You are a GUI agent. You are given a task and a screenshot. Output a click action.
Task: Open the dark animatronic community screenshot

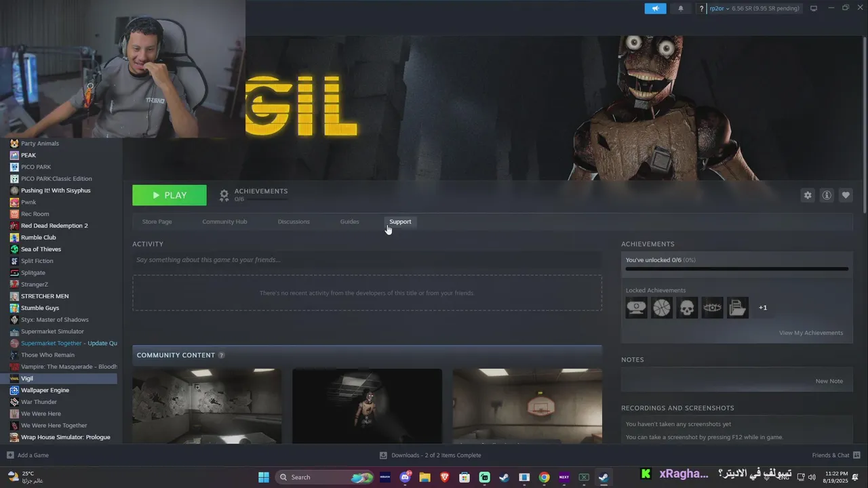[x=367, y=406]
